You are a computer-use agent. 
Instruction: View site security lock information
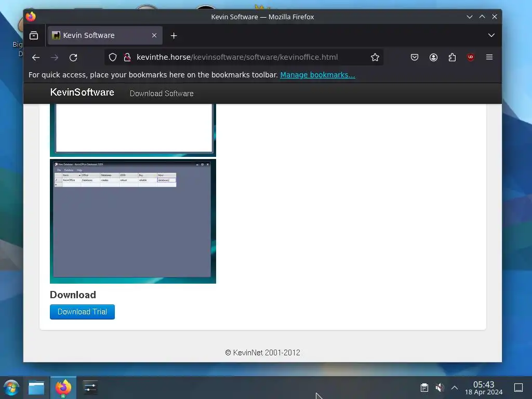tap(127, 57)
